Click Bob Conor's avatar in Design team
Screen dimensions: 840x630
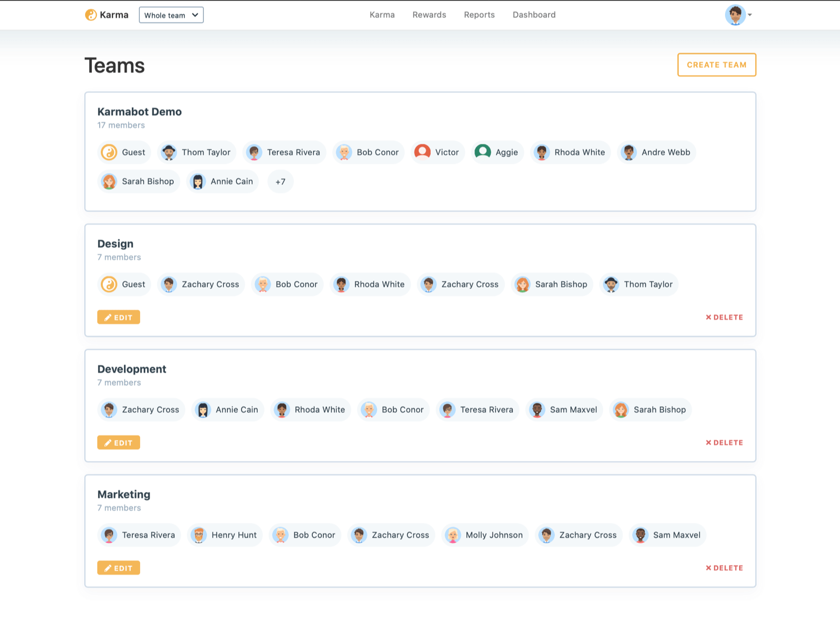point(262,285)
